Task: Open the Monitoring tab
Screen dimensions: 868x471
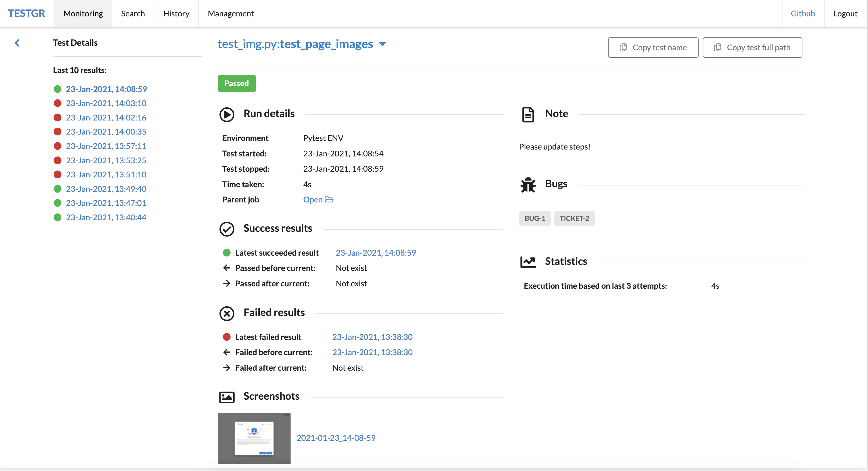Action: tap(83, 14)
